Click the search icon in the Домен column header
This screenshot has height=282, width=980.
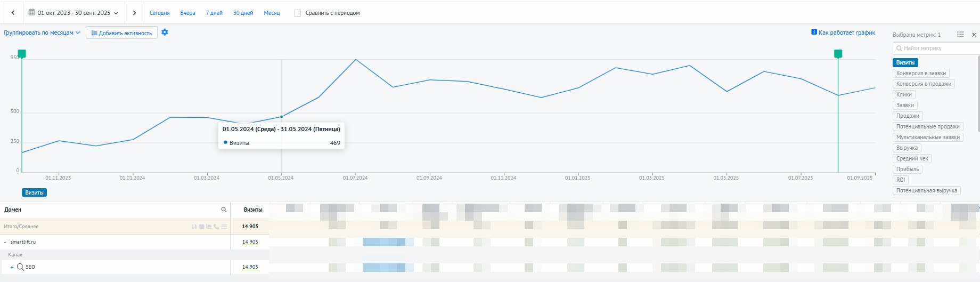[x=224, y=210]
